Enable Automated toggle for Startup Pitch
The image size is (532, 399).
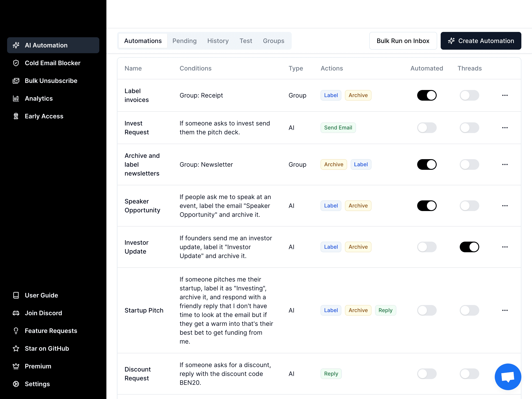427,310
